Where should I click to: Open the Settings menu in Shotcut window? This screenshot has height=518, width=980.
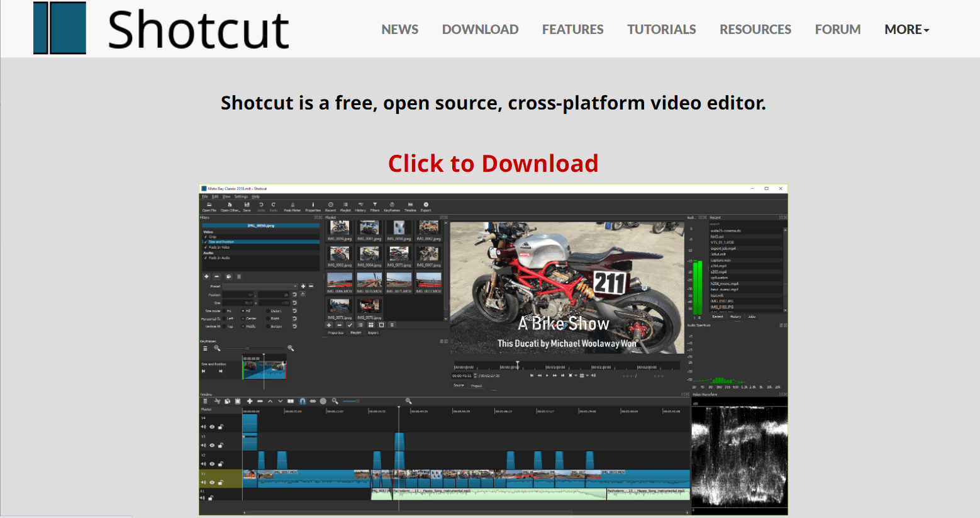click(x=241, y=196)
